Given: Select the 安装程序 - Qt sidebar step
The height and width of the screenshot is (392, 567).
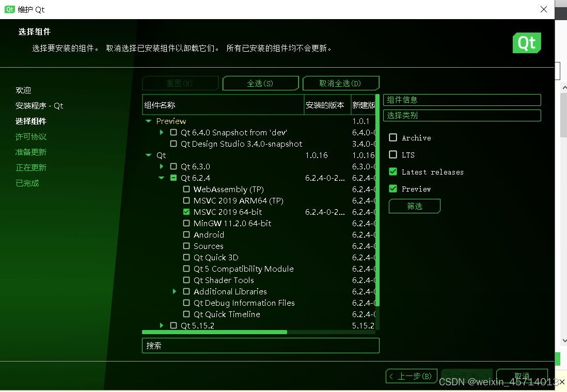Looking at the screenshot, I should 39,105.
